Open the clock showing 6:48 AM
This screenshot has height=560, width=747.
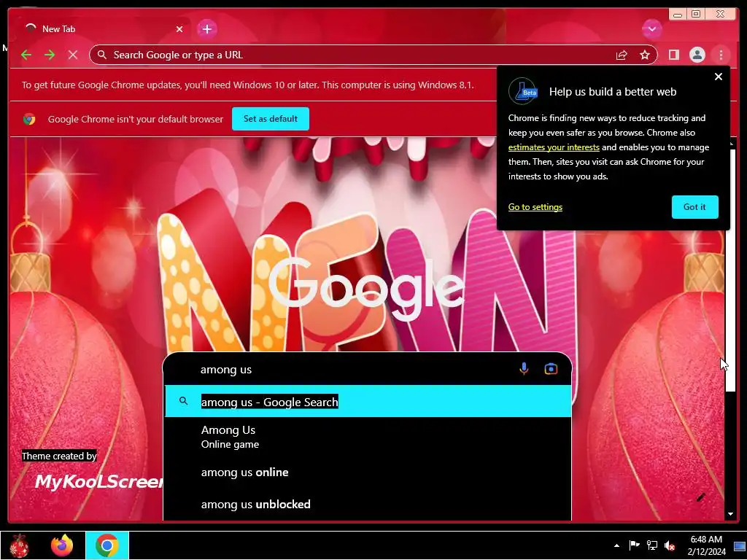click(706, 545)
